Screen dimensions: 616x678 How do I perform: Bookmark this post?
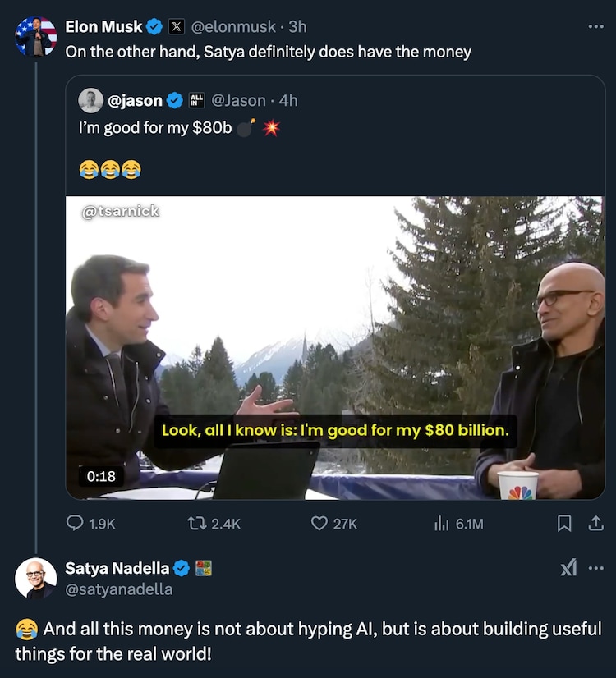pos(564,523)
